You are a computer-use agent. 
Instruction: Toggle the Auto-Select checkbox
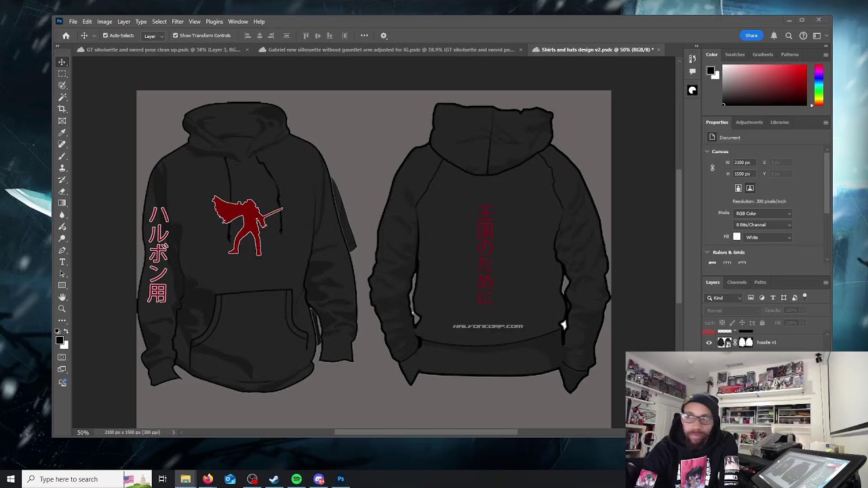(x=105, y=35)
